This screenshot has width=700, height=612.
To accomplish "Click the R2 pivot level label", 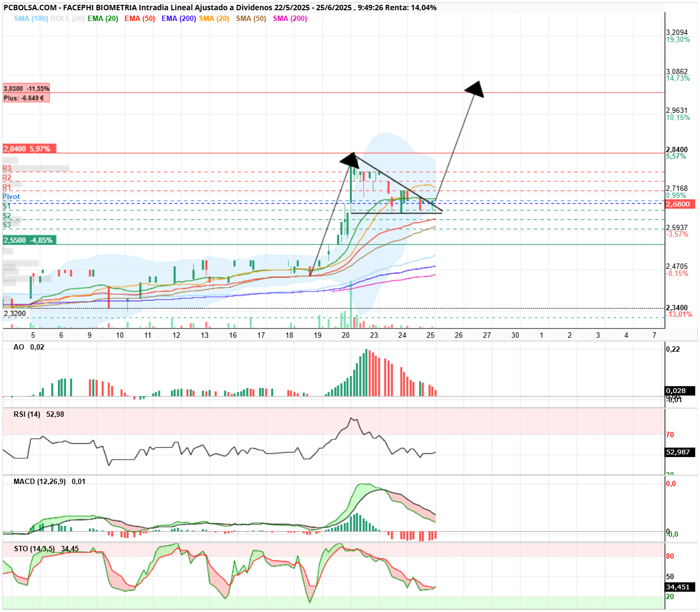I will tap(7, 177).
